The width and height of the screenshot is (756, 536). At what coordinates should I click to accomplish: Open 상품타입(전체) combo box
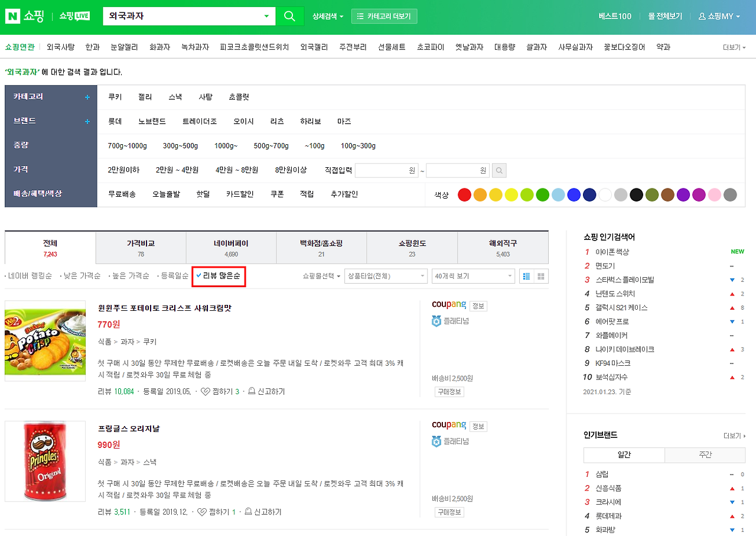click(x=386, y=276)
